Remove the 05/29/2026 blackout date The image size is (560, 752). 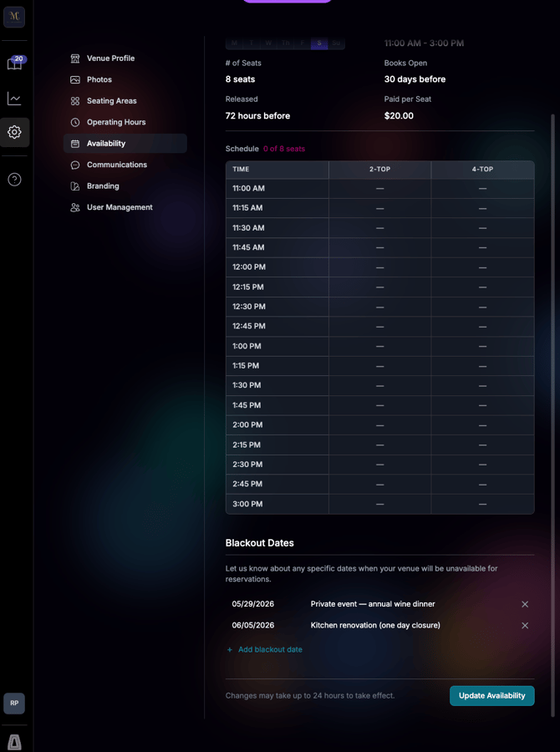525,604
